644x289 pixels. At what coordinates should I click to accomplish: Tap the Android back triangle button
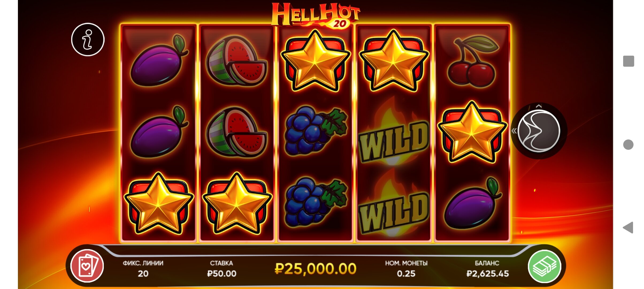click(628, 227)
